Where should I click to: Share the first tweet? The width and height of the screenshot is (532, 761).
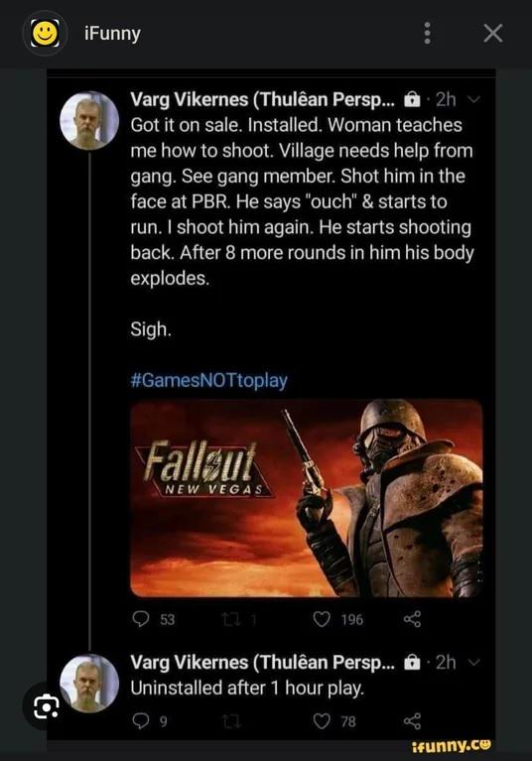pyautogui.click(x=412, y=619)
